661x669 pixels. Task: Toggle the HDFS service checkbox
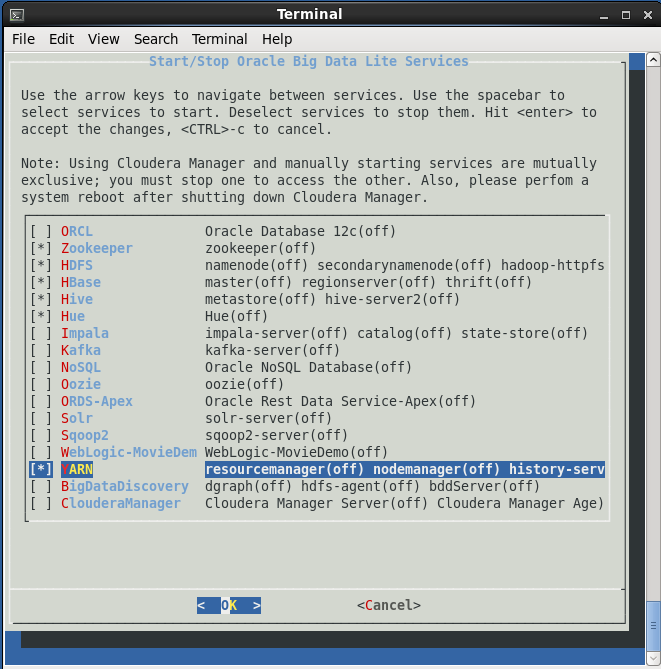pos(41,265)
